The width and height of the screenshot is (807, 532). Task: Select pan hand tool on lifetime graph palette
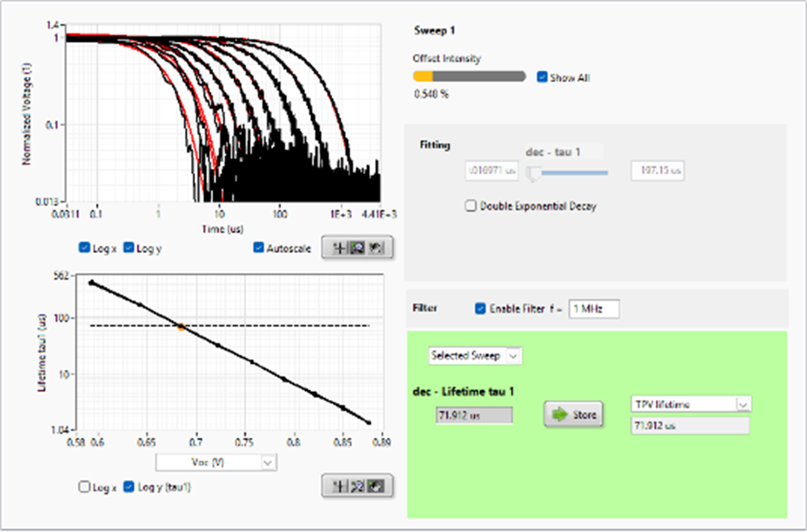click(376, 486)
